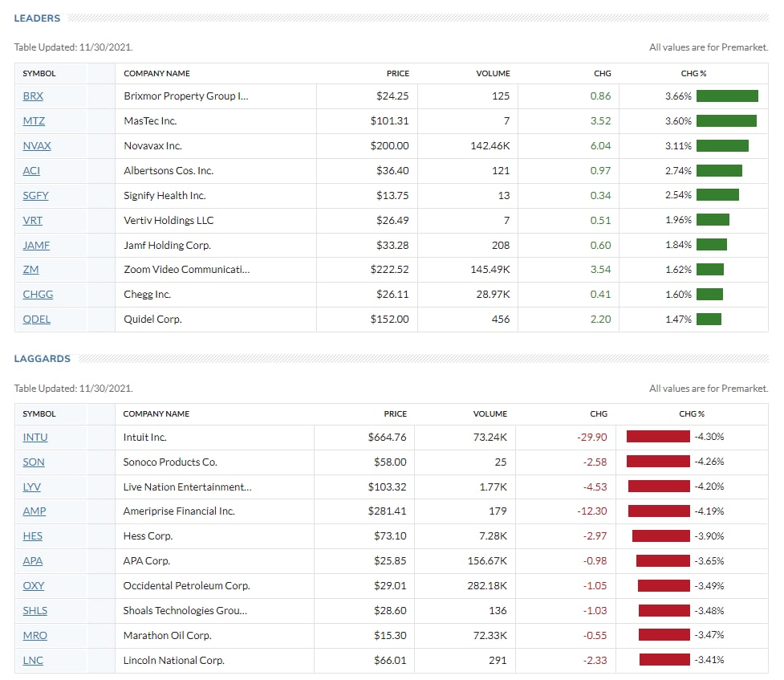The height and width of the screenshot is (680, 784).
Task: Open the MTZ ticker link
Action: tap(34, 121)
